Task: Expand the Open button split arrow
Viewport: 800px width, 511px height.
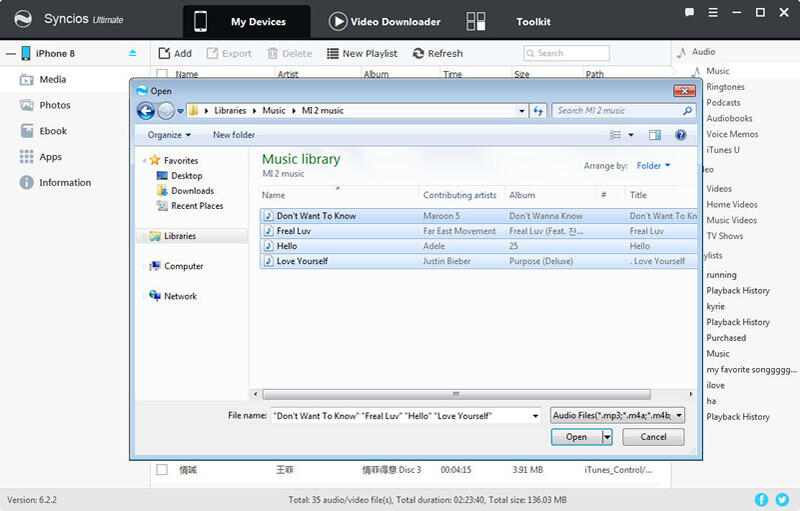Action: (x=607, y=437)
